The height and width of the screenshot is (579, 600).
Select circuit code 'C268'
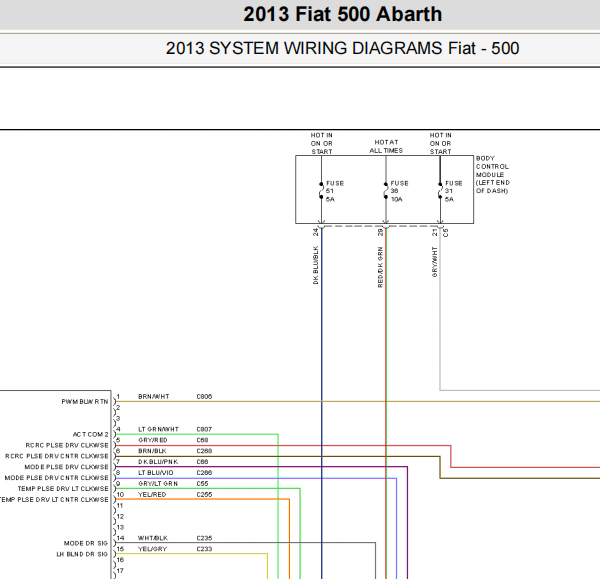(204, 451)
